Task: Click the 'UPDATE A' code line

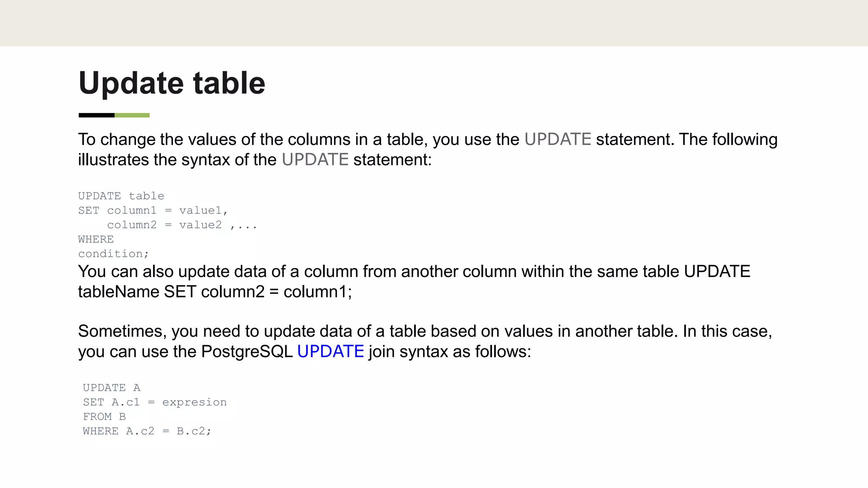Action: click(x=111, y=388)
